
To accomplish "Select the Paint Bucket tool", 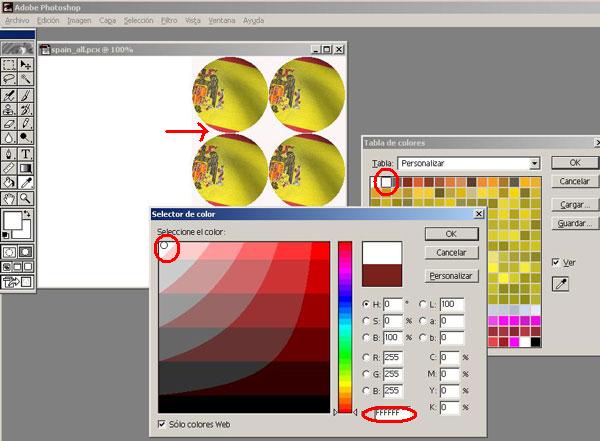I will [x=9, y=182].
